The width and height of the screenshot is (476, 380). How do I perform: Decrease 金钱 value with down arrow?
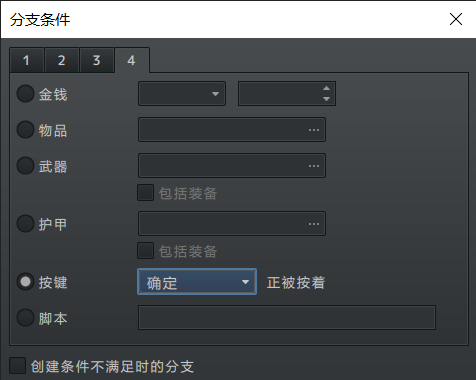tap(327, 99)
